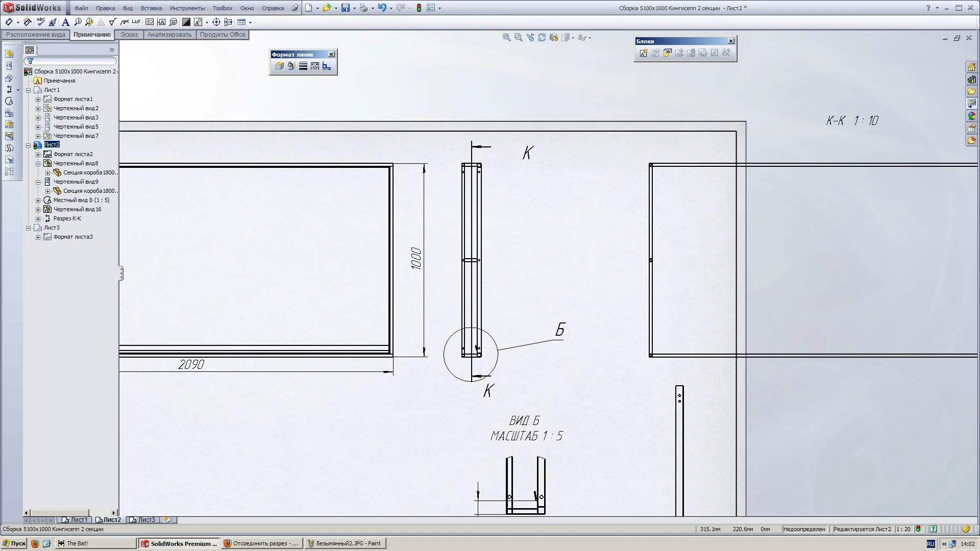This screenshot has width=980, height=551.
Task: Close the Формат линии floating toolbar
Action: pos(331,54)
